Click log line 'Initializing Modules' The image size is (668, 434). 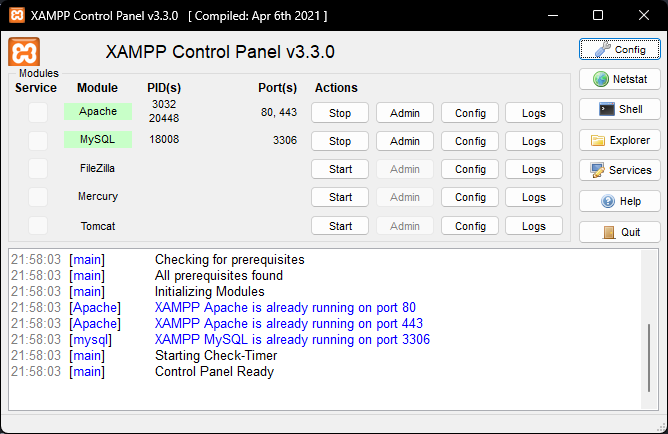click(210, 292)
